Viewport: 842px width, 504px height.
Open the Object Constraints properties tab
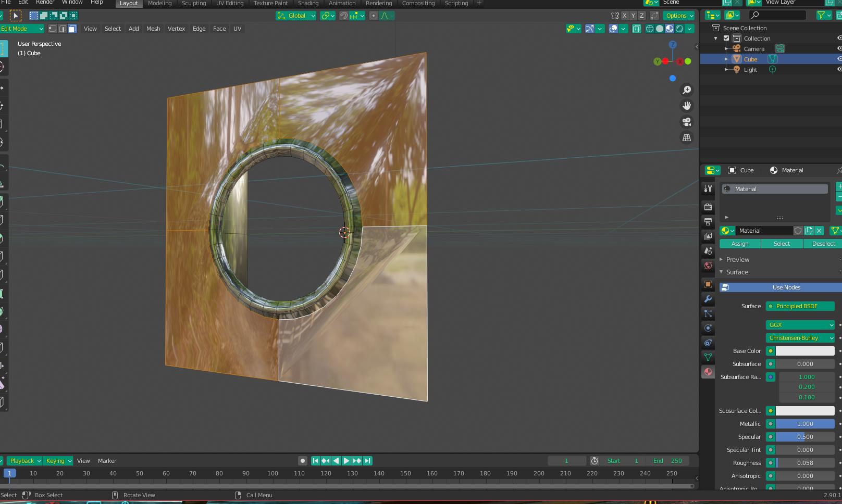click(x=708, y=343)
